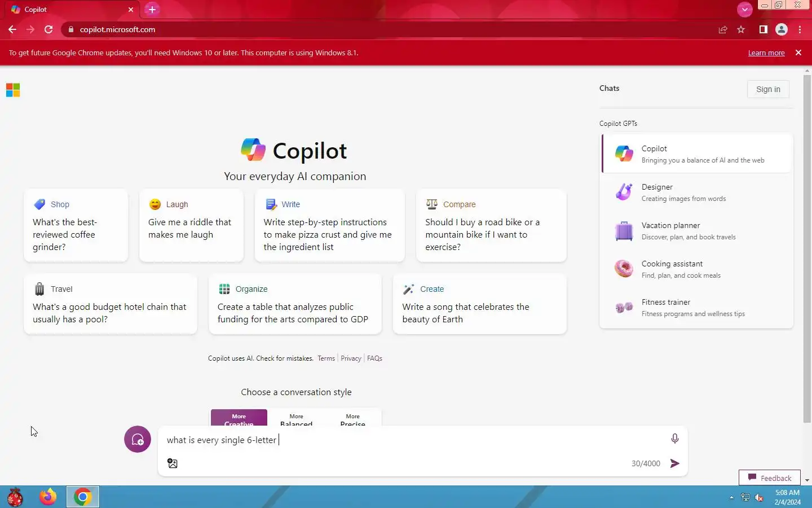The height and width of the screenshot is (508, 812).
Task: Click into the chat message input field
Action: coord(414,440)
